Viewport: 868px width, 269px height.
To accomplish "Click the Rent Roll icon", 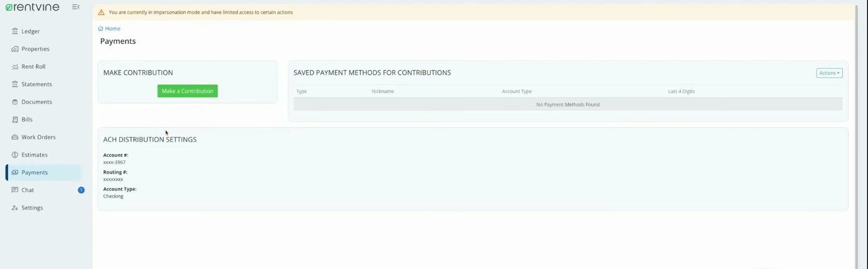I will 15,66.
